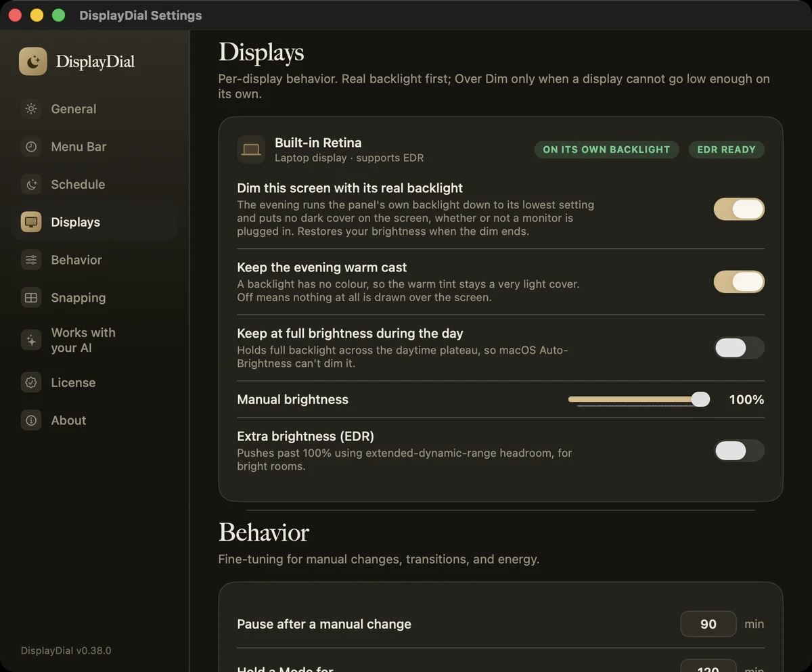Show the About page

click(x=95, y=420)
